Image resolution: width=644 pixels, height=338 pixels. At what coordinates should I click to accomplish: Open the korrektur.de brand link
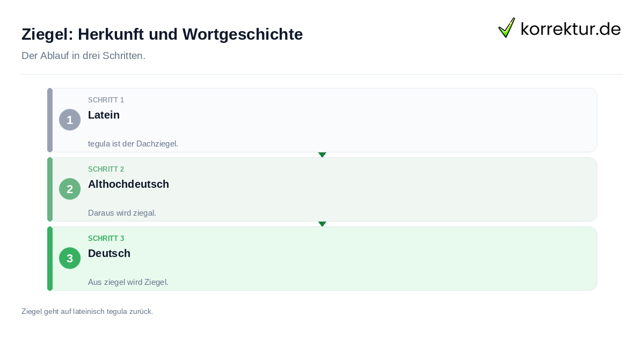point(559,28)
